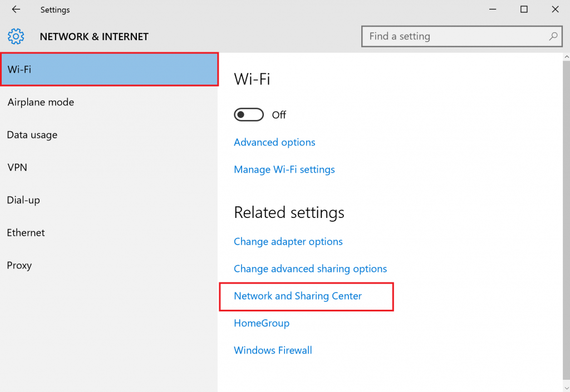Open Advanced options

[274, 142]
